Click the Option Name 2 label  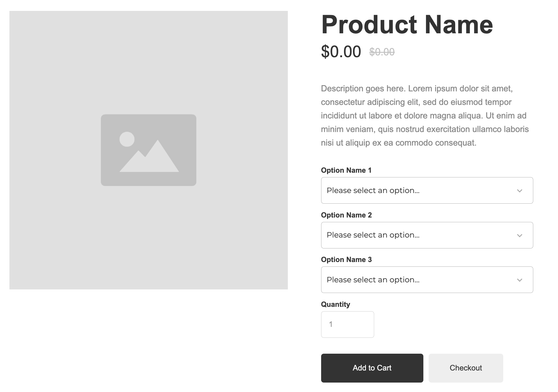pos(346,215)
